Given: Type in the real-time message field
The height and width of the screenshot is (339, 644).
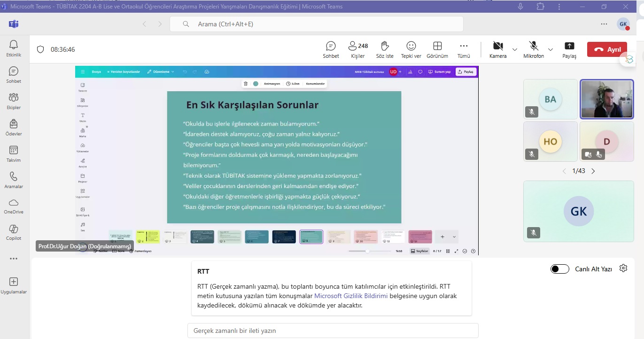Looking at the screenshot, I should [x=333, y=331].
